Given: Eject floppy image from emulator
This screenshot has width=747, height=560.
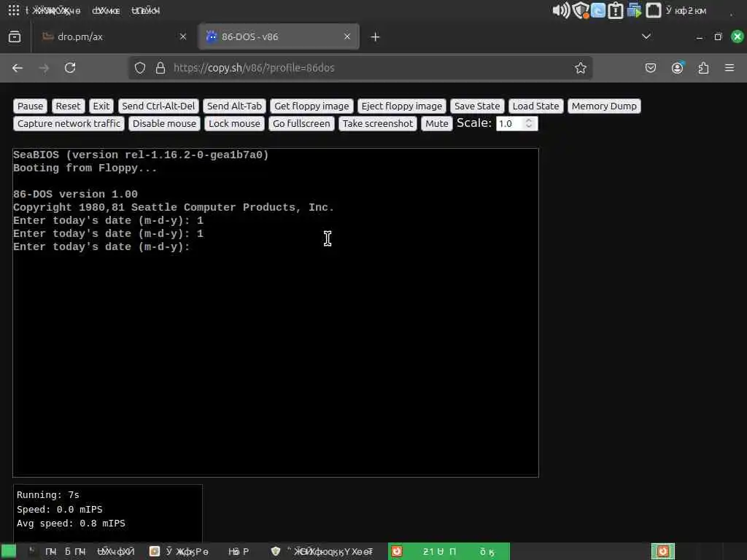Looking at the screenshot, I should pyautogui.click(x=402, y=106).
